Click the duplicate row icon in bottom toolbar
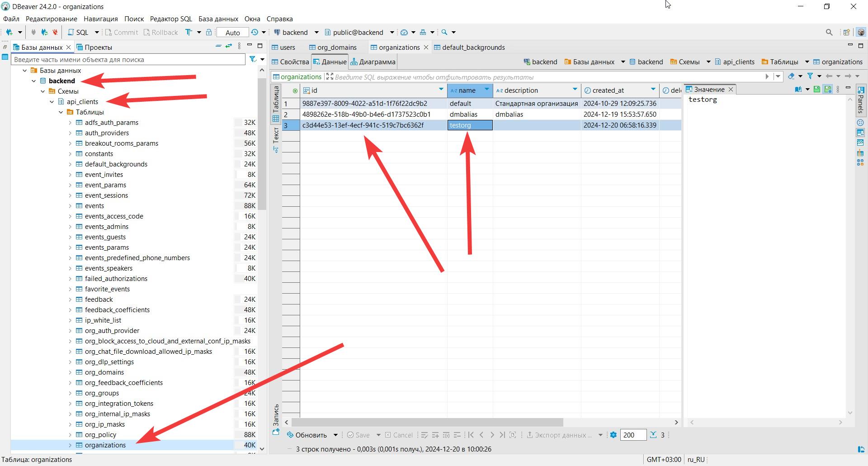The width and height of the screenshot is (868, 466). click(446, 435)
